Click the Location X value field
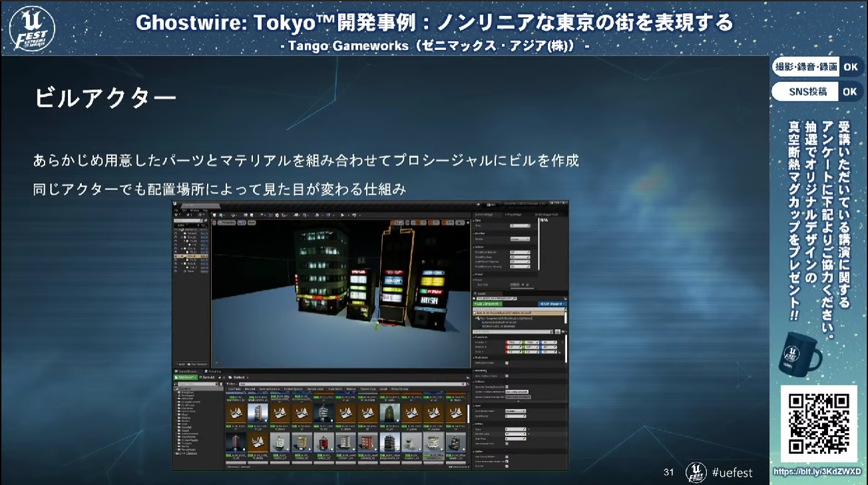This screenshot has height=485, width=868. click(514, 342)
